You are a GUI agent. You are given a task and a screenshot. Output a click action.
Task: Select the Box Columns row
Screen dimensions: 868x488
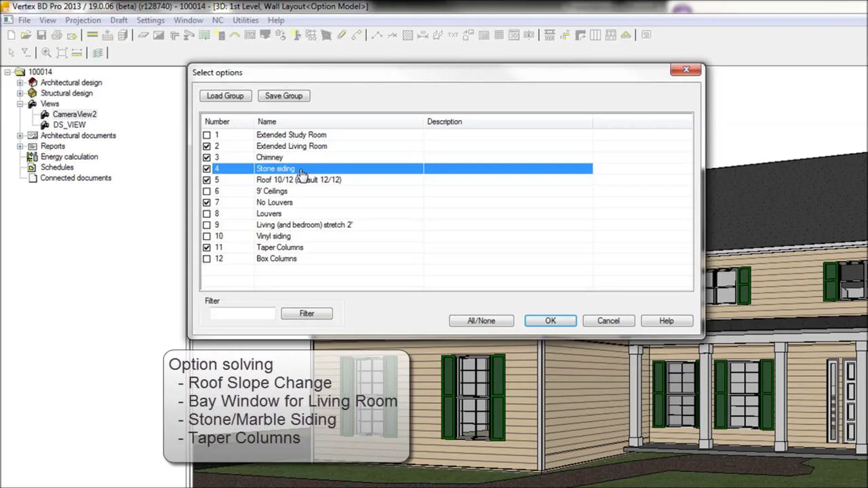click(x=397, y=259)
